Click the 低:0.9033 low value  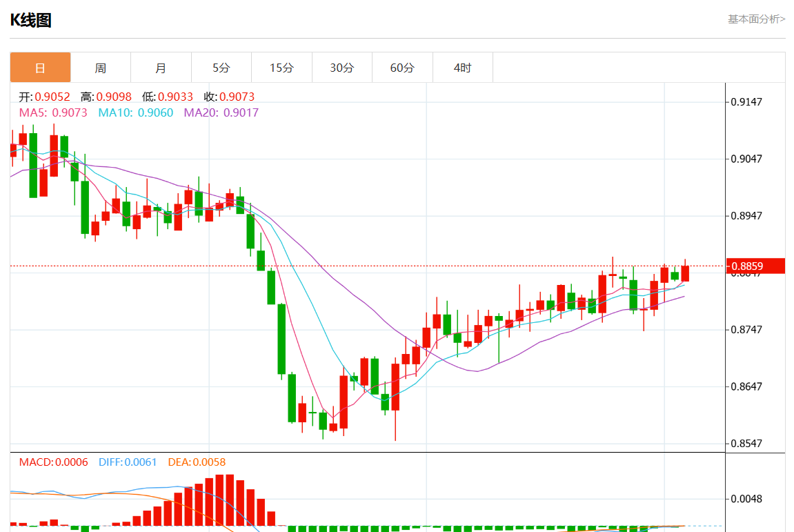tap(168, 97)
